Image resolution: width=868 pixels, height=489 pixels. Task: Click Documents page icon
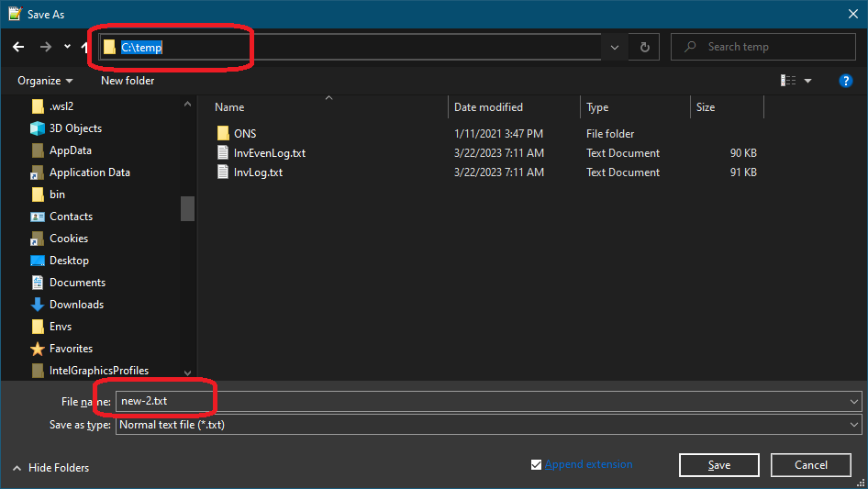(38, 283)
